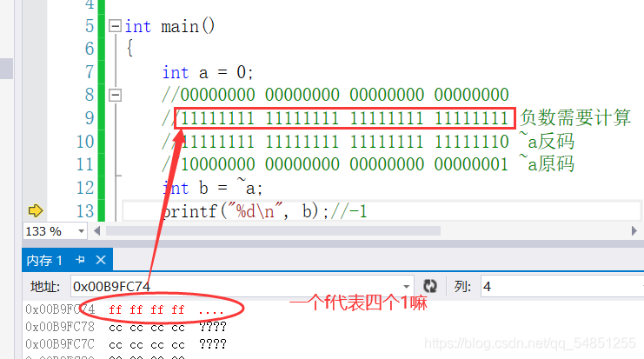Open the address history dropdown arrow
Screen dimensions: 644x359
click(406, 286)
